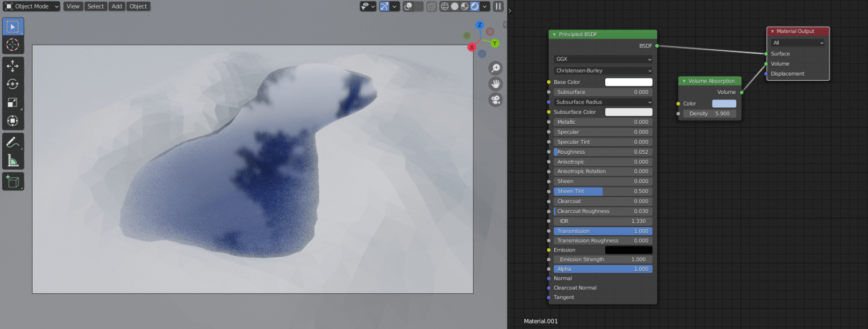Screen dimensions: 868x329
Task: Pick the Annotate pencil tool
Action: click(12, 142)
